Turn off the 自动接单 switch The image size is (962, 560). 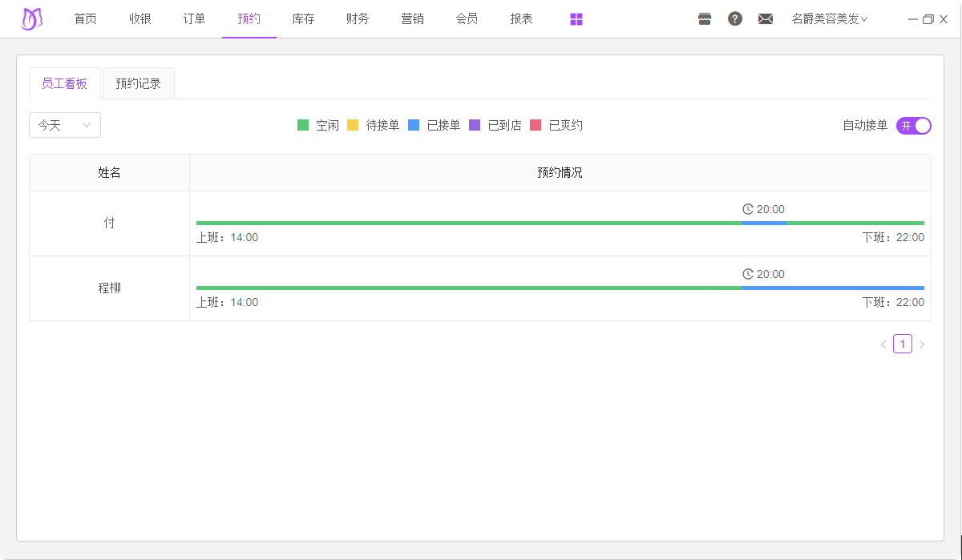(913, 126)
